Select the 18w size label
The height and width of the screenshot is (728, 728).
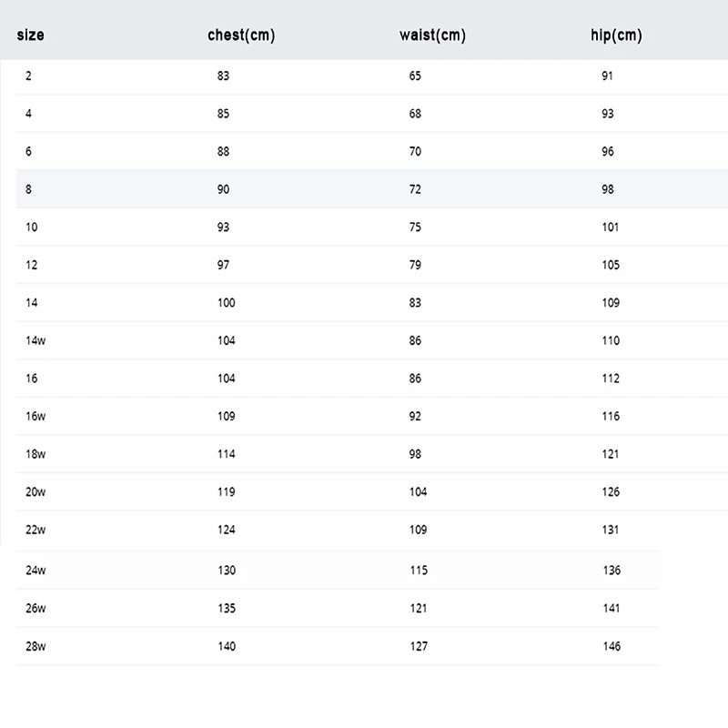click(35, 454)
